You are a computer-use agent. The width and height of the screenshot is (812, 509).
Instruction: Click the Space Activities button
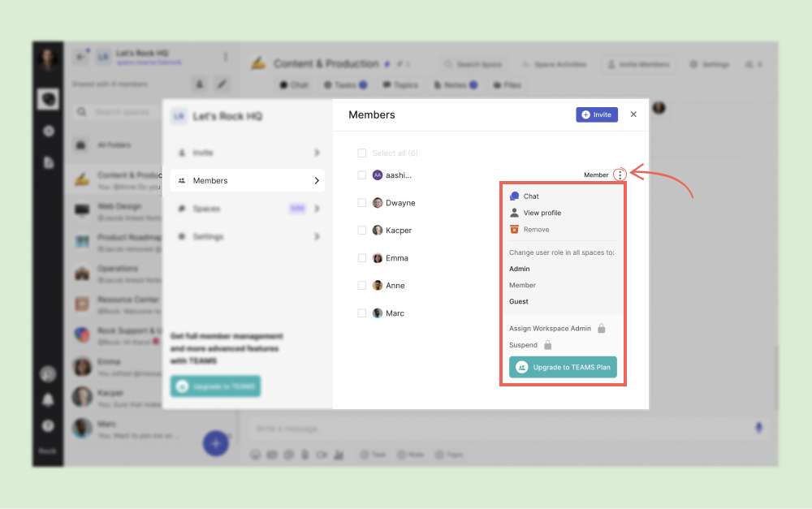click(x=554, y=64)
